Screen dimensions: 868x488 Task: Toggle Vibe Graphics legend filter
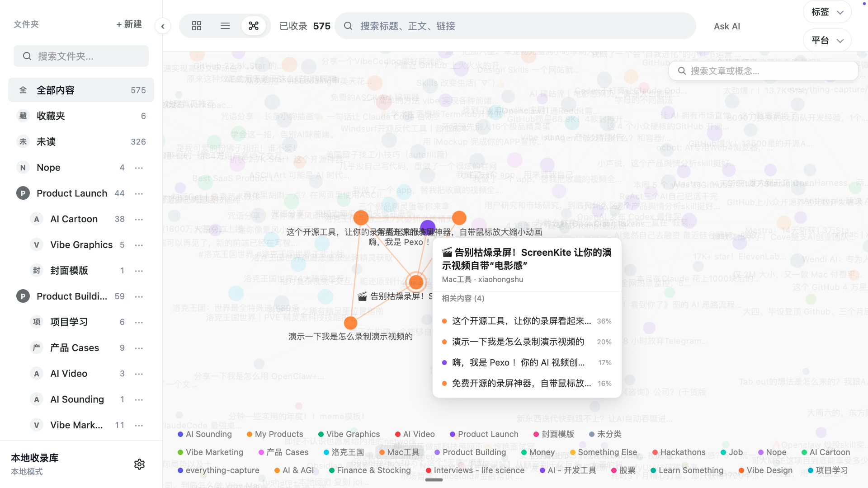click(x=349, y=434)
